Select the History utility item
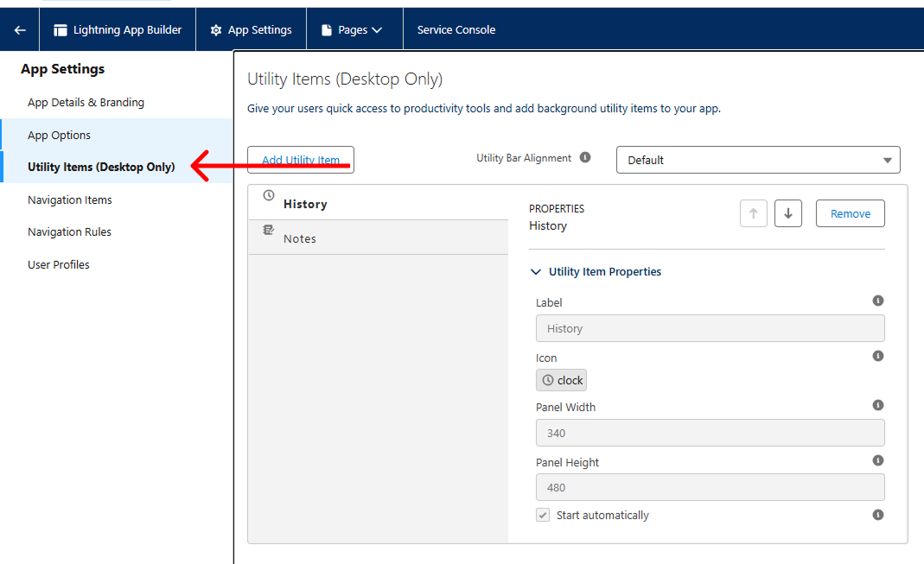 [x=379, y=204]
